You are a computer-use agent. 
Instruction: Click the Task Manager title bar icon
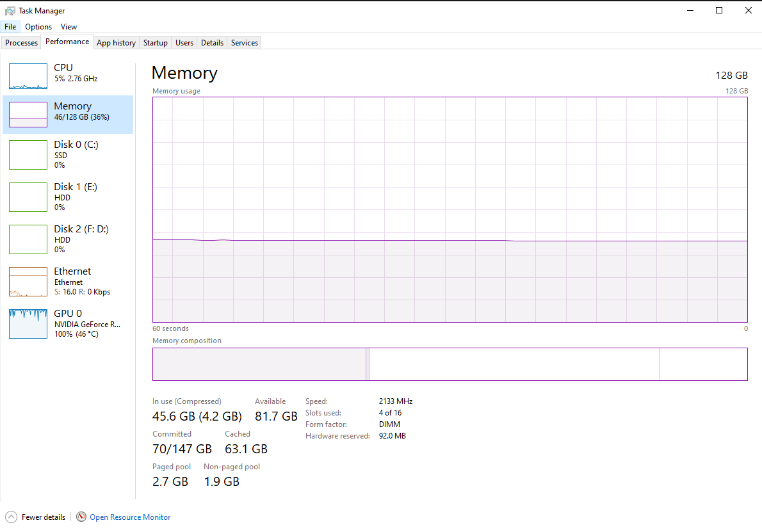tap(10, 10)
